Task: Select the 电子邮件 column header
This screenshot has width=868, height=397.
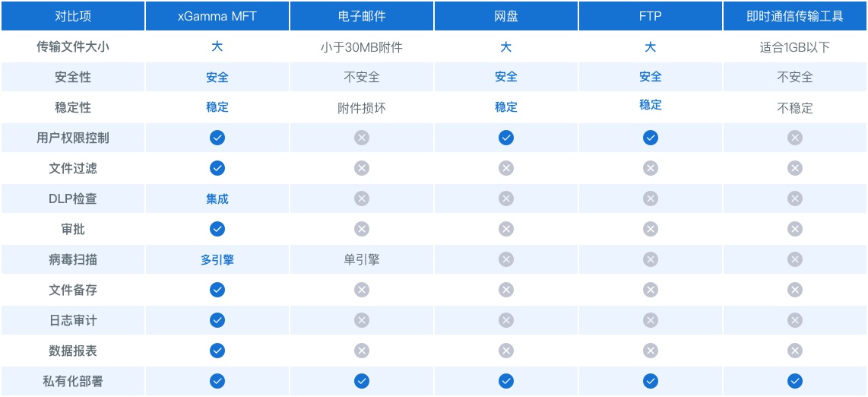Action: coord(362,16)
